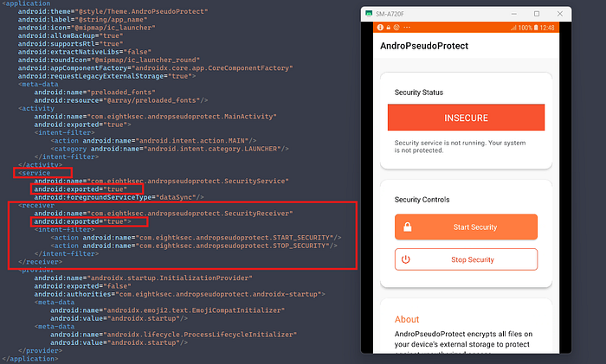Tap the Stop Security button

[466, 259]
